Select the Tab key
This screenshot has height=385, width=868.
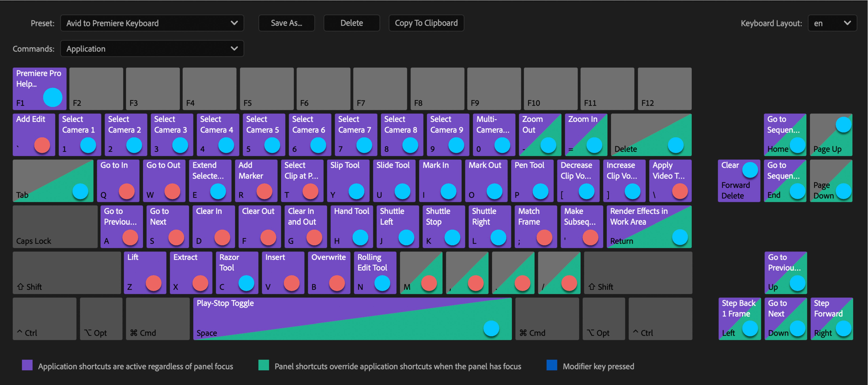pyautogui.click(x=53, y=181)
